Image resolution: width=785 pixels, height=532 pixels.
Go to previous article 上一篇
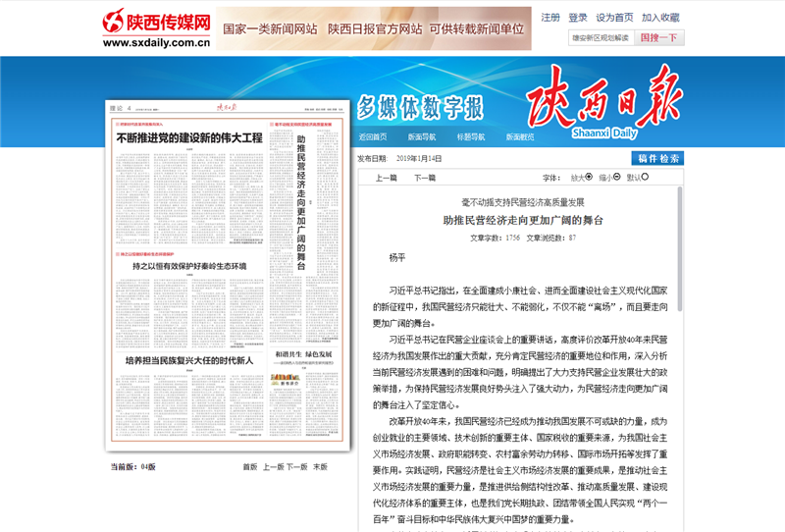[x=386, y=178]
